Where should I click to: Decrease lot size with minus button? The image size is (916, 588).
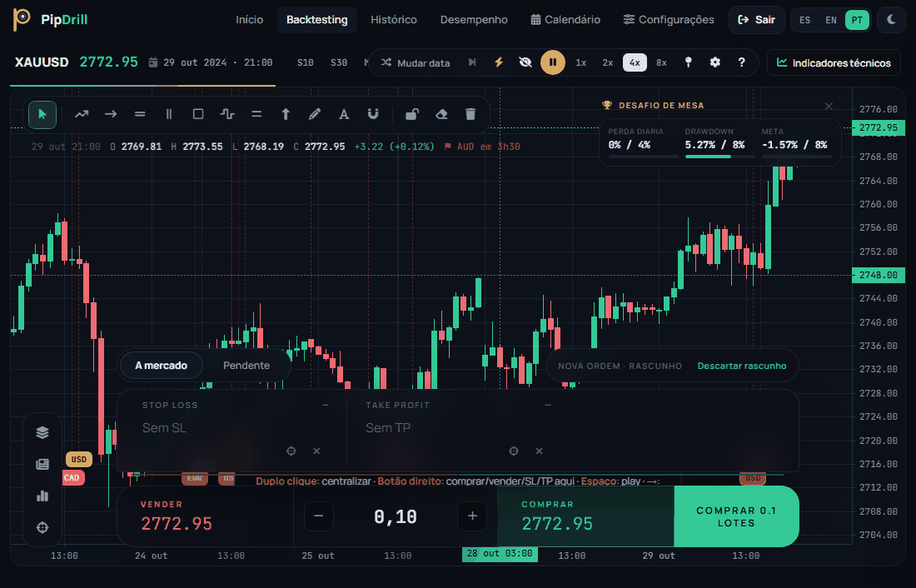point(319,516)
